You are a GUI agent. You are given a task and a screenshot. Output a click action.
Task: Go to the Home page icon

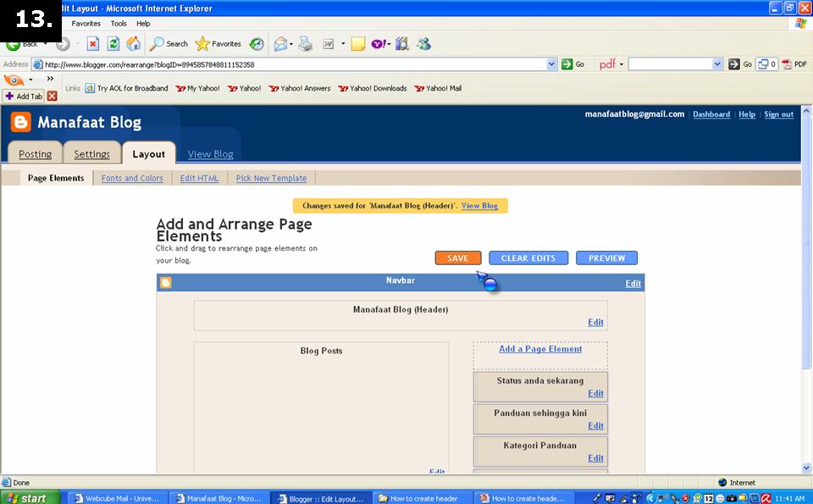[133, 44]
